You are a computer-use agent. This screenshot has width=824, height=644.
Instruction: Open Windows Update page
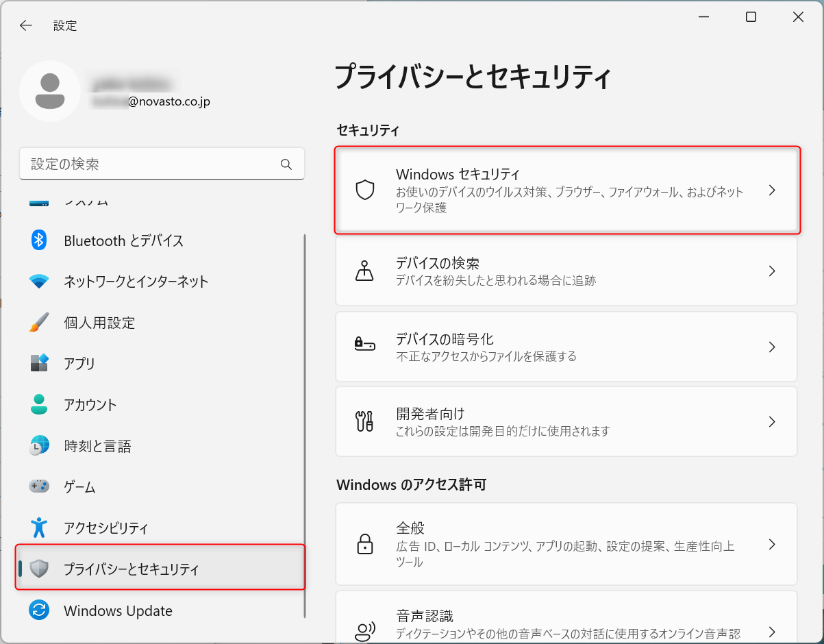tap(160, 610)
